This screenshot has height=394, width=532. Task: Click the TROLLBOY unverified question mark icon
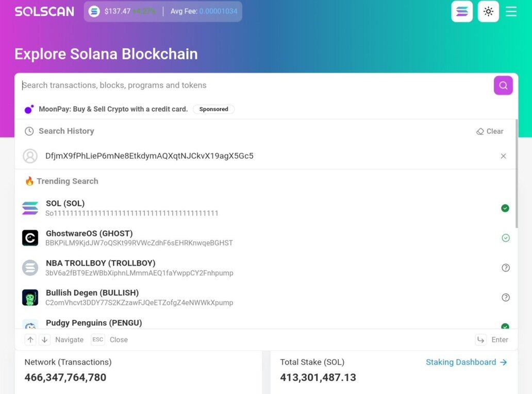tap(506, 268)
